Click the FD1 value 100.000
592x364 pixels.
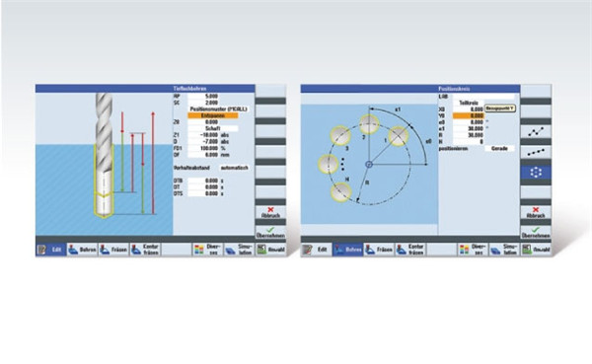203,148
